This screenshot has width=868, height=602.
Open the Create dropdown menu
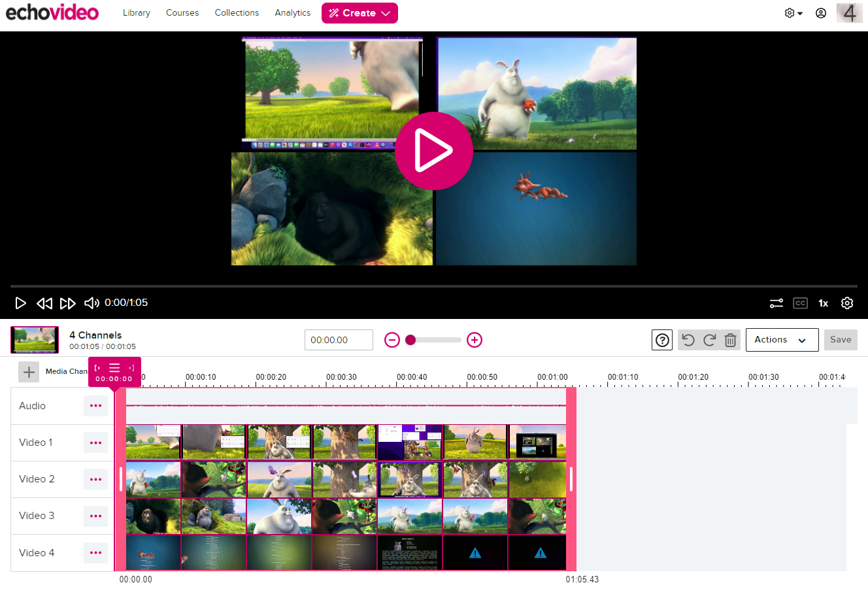[359, 13]
